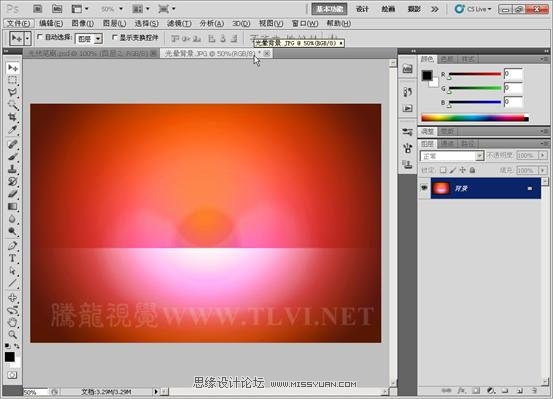Select the Crop tool
The width and height of the screenshot is (553, 399).
pyautogui.click(x=13, y=117)
